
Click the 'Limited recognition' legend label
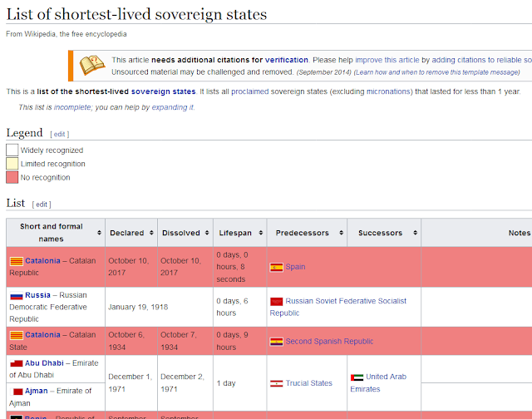(52, 164)
